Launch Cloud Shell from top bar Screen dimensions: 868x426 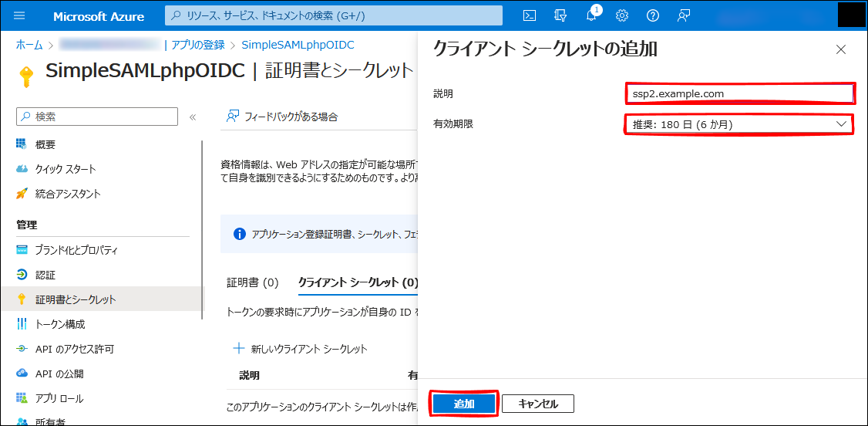point(530,15)
